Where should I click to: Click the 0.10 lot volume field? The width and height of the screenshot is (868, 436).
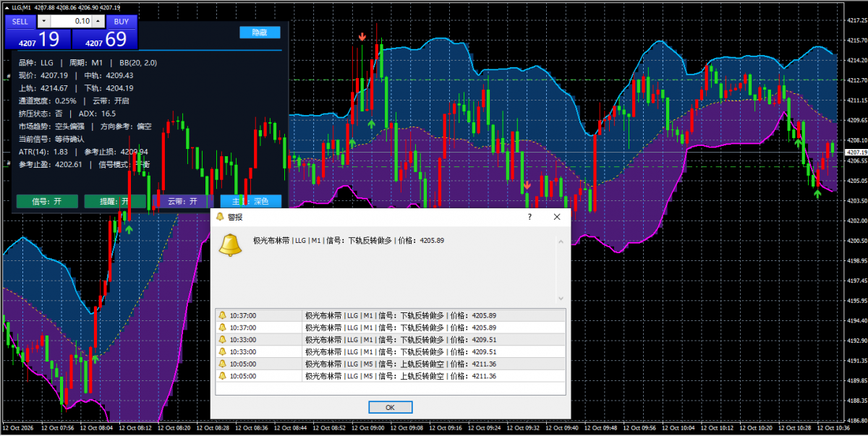[x=69, y=21]
